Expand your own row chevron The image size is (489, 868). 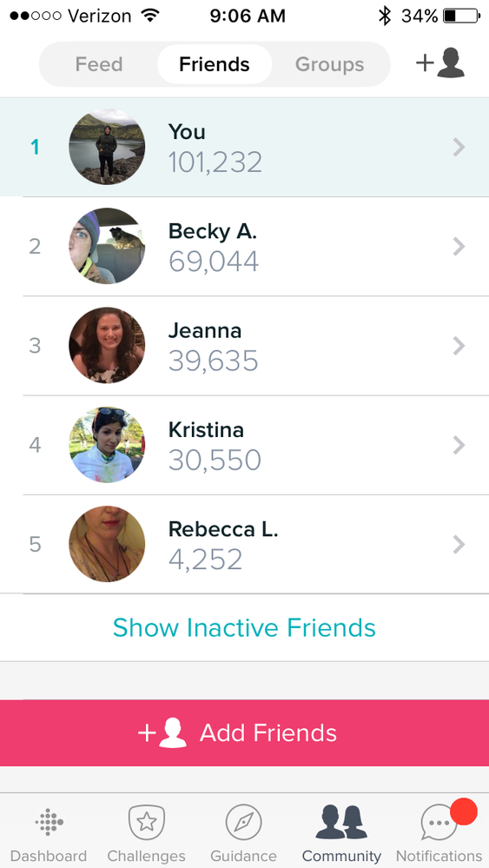(x=459, y=147)
